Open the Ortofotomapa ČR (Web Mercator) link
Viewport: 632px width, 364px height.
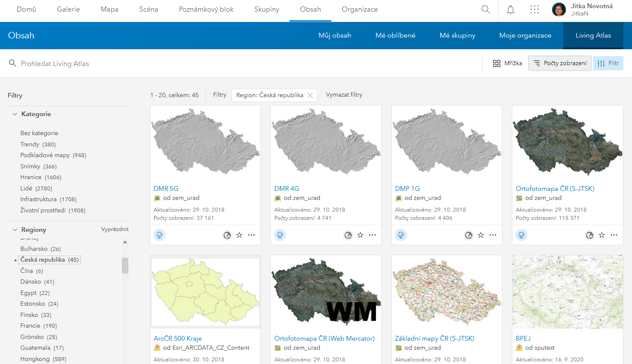click(324, 339)
